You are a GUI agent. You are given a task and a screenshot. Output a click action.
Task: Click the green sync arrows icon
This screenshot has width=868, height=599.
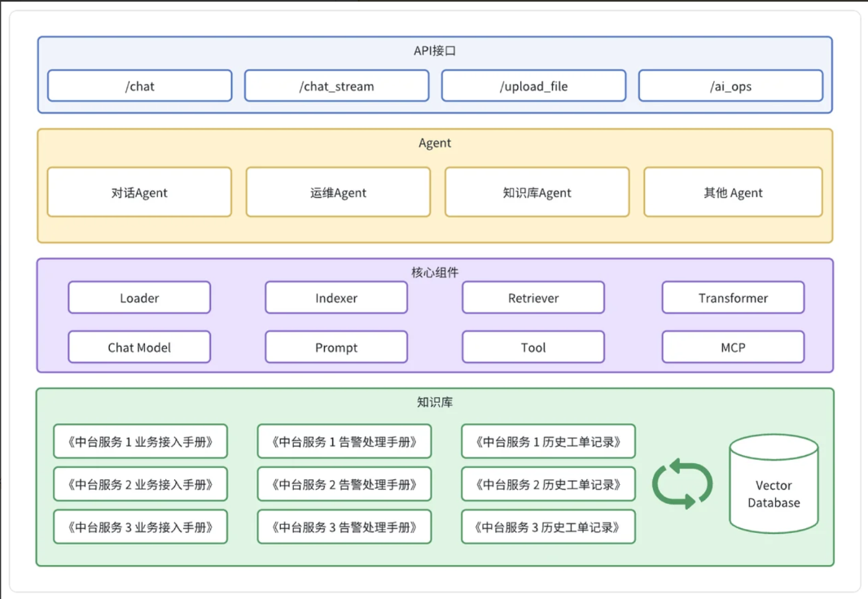[682, 484]
